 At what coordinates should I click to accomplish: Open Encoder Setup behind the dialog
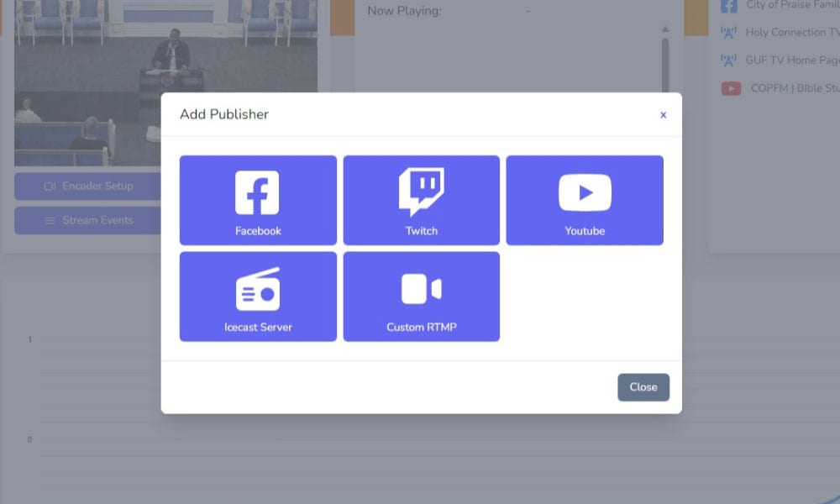click(x=87, y=186)
